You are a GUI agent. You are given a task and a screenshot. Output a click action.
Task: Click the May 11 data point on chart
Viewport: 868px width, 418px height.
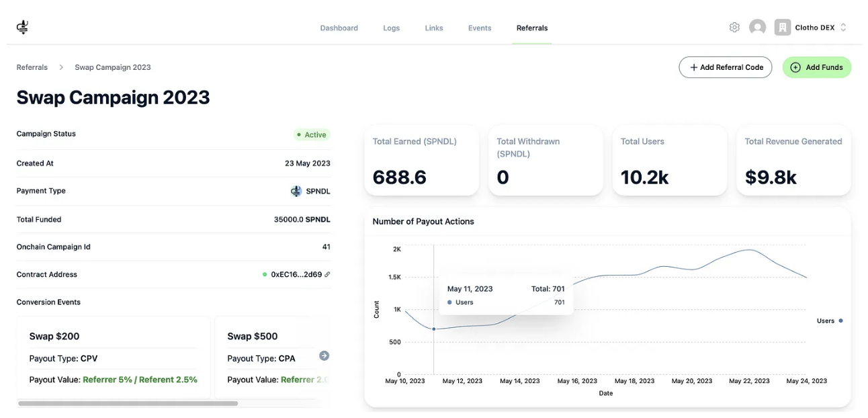tap(434, 329)
